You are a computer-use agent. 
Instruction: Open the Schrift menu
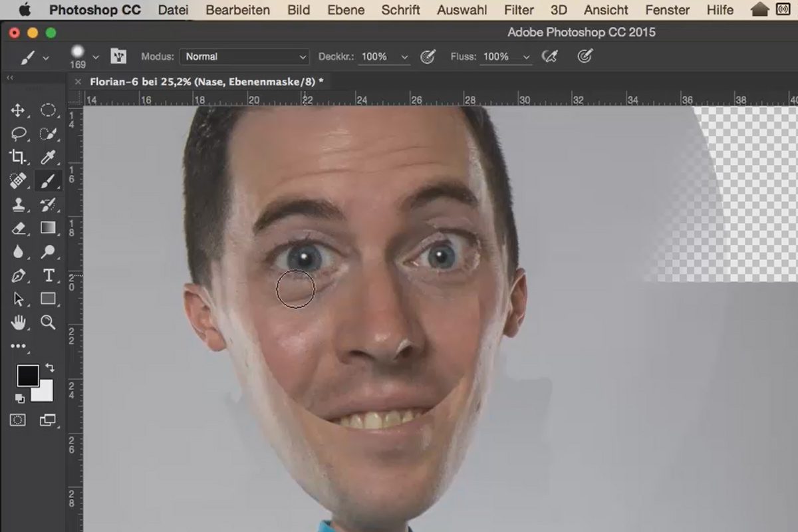400,10
